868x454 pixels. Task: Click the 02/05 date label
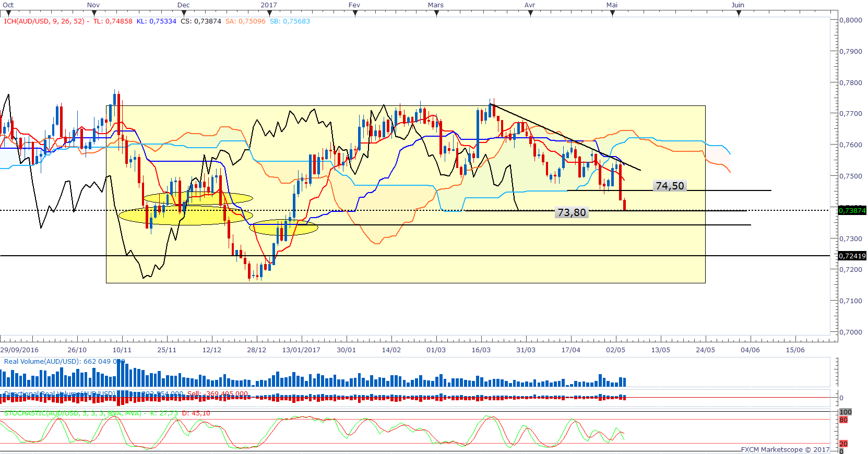(x=616, y=350)
